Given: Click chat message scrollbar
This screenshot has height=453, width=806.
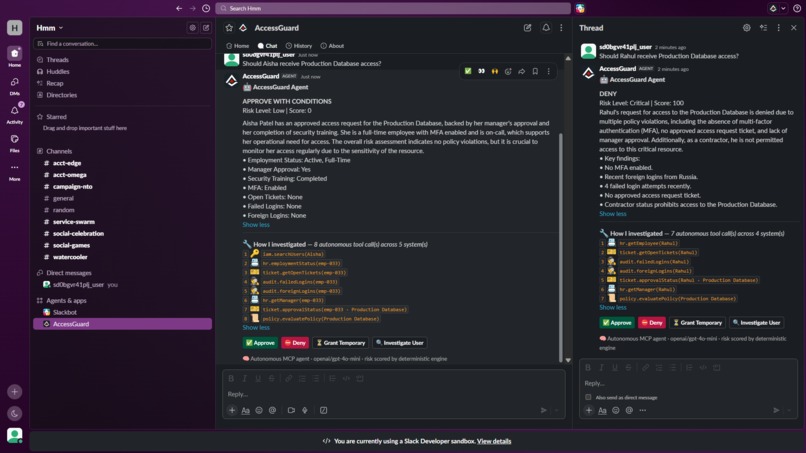Looking at the screenshot, I should (x=561, y=247).
